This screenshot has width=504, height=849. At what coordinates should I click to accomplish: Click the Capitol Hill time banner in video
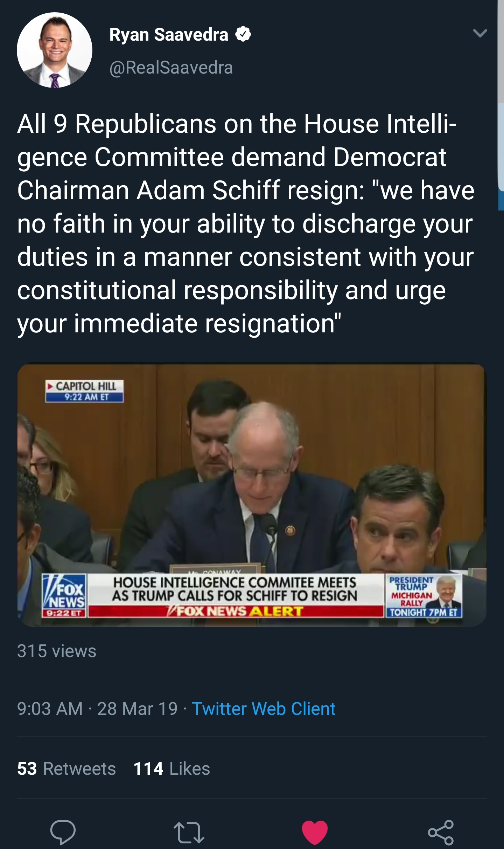point(84,391)
